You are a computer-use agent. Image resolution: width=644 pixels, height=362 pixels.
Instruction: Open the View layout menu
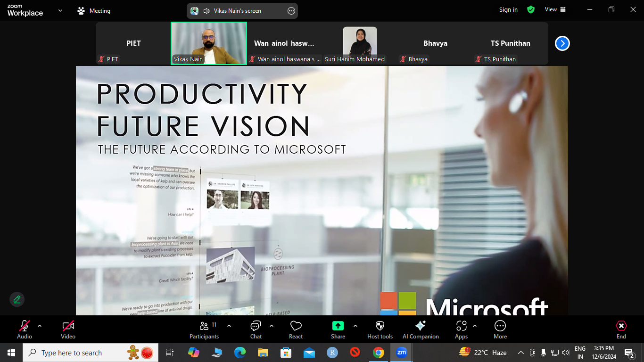click(555, 9)
